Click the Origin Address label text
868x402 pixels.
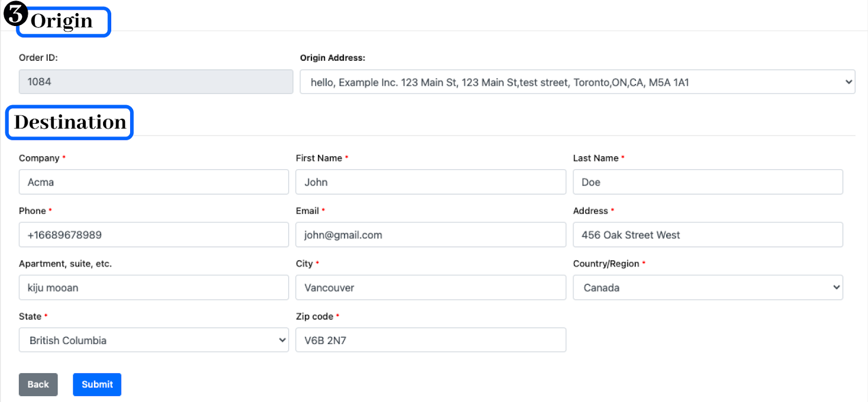pyautogui.click(x=333, y=58)
